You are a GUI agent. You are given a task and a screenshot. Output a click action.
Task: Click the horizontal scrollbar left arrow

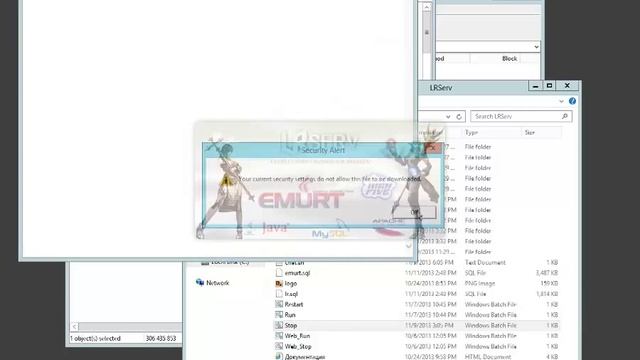pyautogui.click(x=74, y=327)
